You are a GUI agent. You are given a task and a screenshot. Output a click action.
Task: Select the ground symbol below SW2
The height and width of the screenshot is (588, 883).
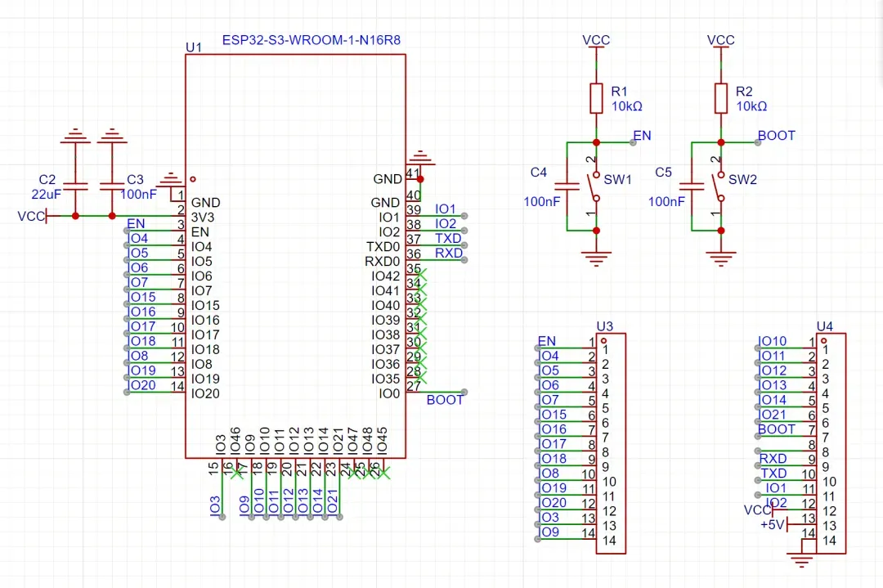(721, 258)
